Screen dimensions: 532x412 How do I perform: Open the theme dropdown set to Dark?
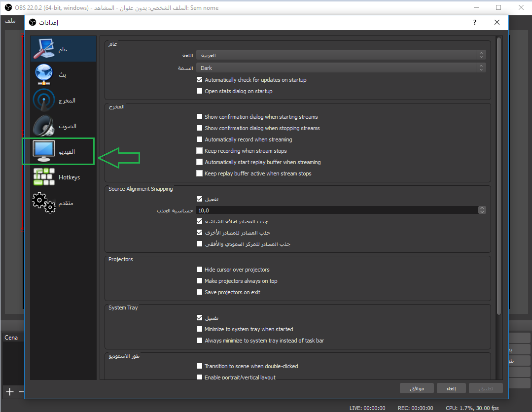341,68
